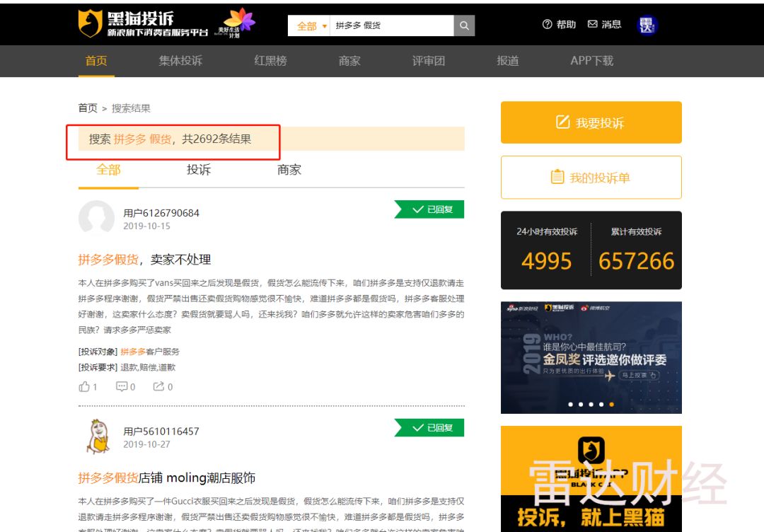The image size is (764, 532).
Task: Open 红黑榜 in navigation
Action: coord(270,61)
